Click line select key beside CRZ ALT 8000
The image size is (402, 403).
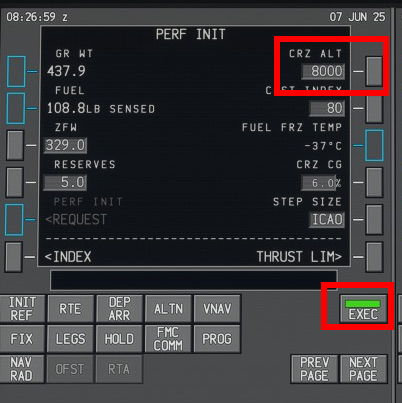tap(374, 71)
